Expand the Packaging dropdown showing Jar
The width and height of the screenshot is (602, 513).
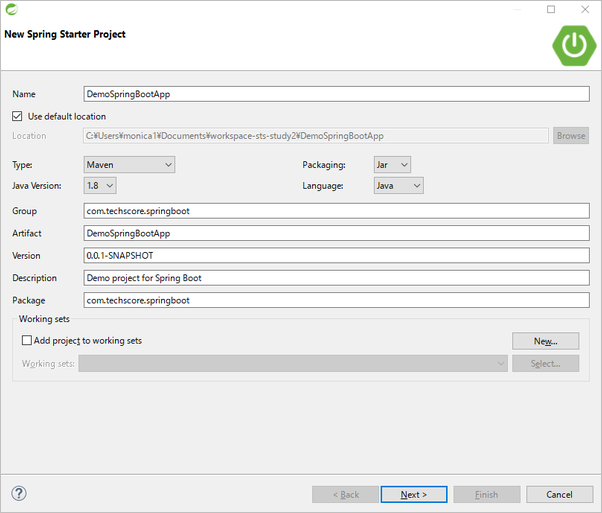(391, 164)
